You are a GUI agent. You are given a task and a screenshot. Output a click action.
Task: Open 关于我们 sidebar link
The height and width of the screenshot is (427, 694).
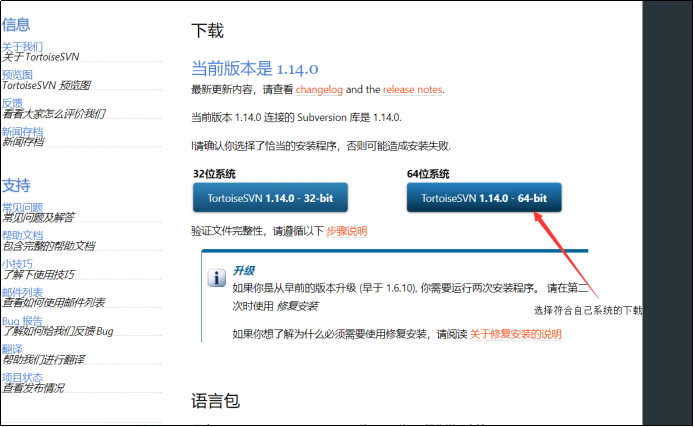tap(22, 46)
